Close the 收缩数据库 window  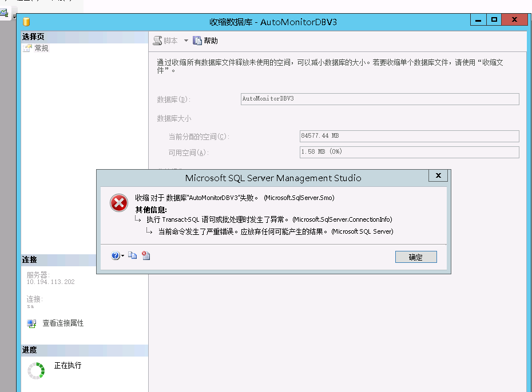point(514,20)
